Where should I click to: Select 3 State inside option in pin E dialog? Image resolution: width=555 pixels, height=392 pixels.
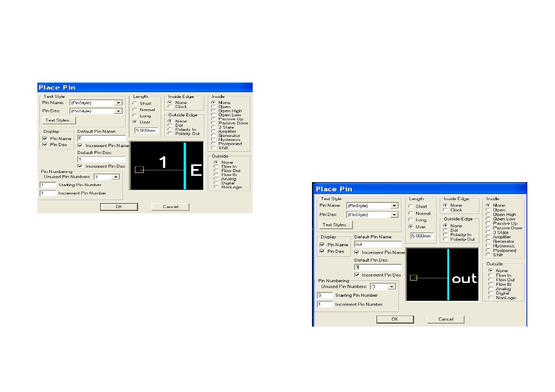point(214,127)
